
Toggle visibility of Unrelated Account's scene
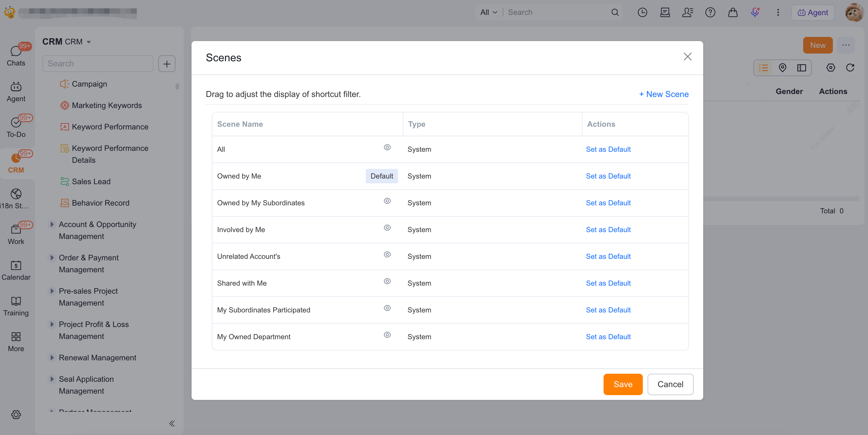(387, 254)
